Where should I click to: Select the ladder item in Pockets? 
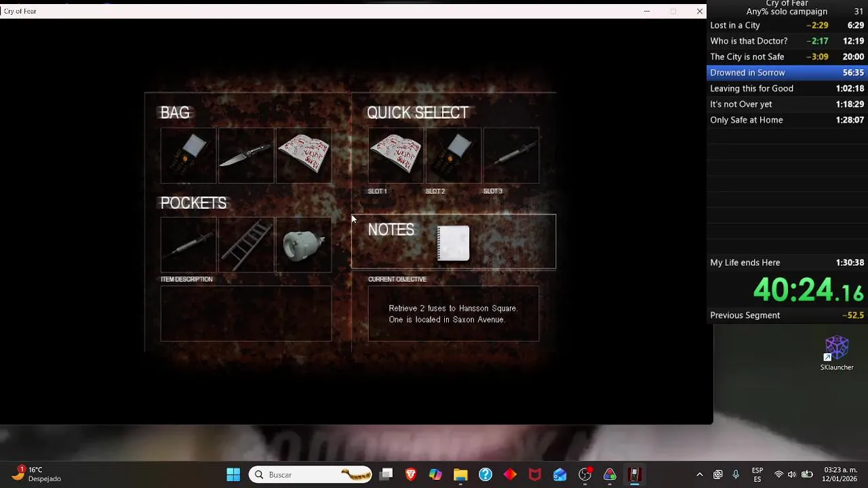[246, 245]
